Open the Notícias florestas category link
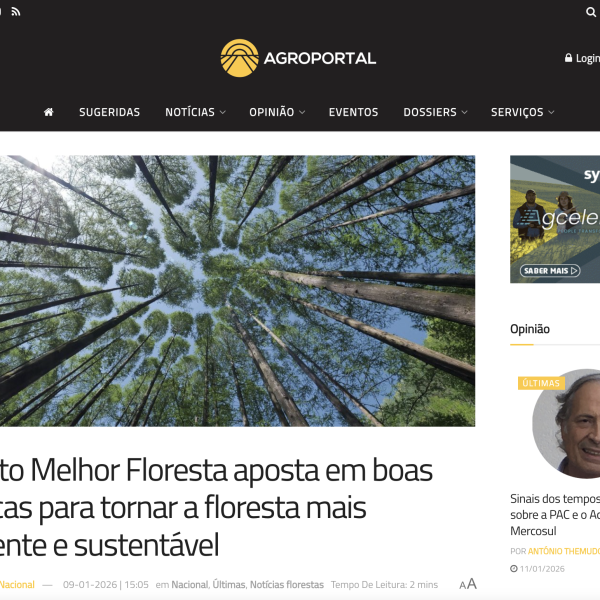Viewport: 600px width, 600px height. pos(287,585)
